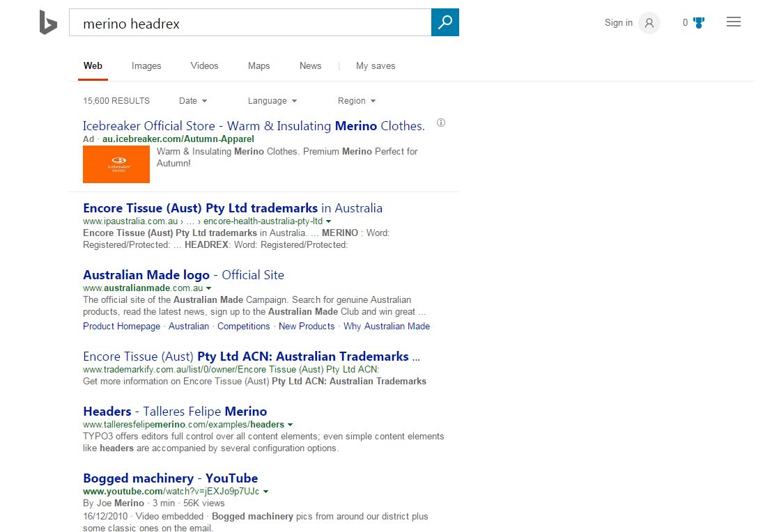Open Bogged machinery - YouTube result

(x=170, y=478)
